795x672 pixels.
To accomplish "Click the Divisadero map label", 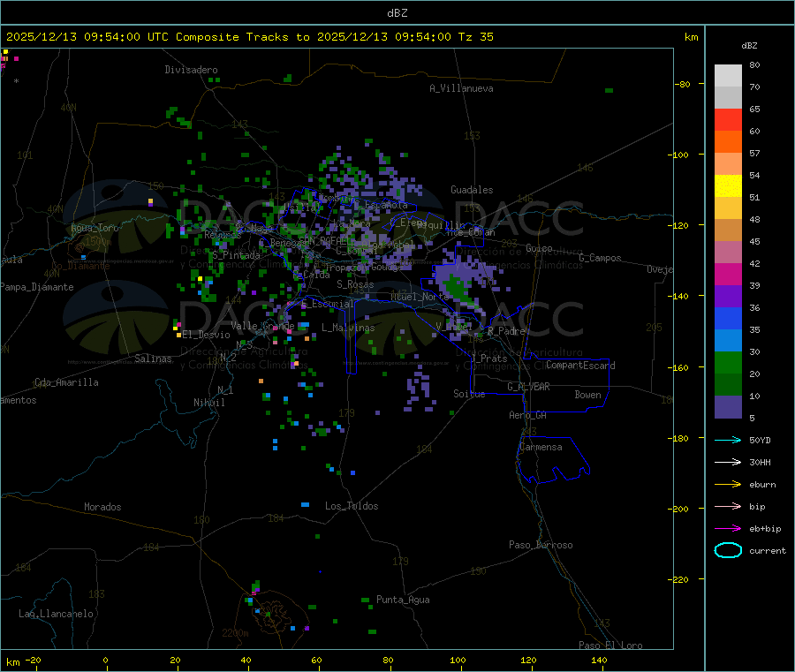I will [191, 70].
